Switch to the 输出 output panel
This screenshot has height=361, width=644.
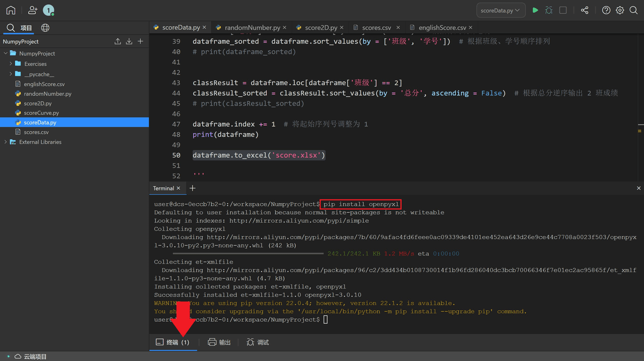point(219,342)
